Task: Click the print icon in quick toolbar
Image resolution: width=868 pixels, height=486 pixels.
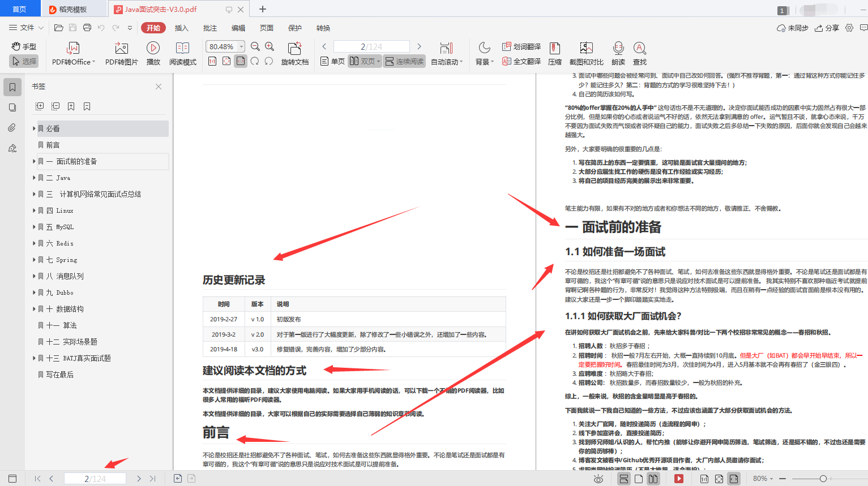Action: [87, 28]
